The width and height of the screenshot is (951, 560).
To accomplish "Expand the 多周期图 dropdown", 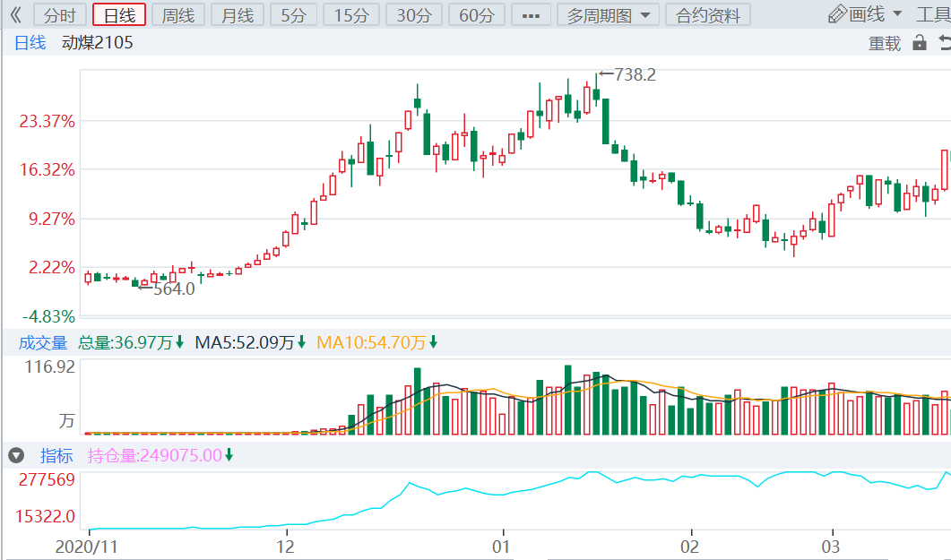I will click(608, 15).
